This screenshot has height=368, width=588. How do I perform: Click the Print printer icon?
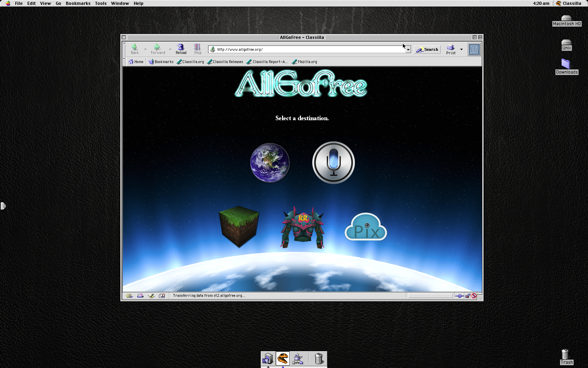[x=451, y=49]
